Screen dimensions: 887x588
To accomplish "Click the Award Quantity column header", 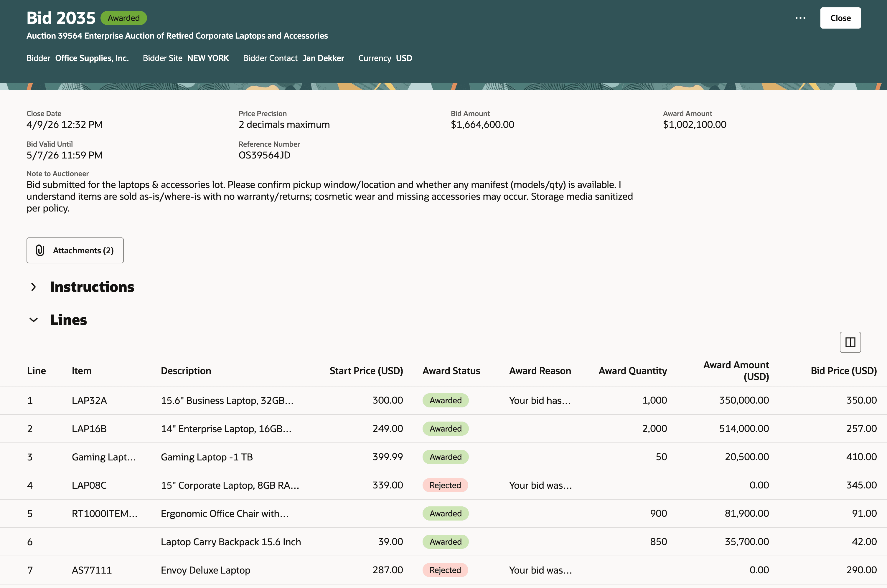I will 633,371.
